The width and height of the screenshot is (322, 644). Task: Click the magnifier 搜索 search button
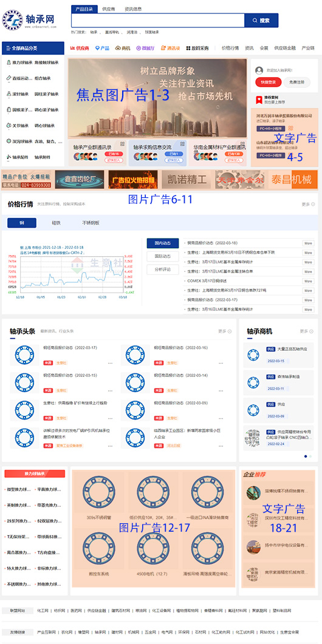point(261,20)
